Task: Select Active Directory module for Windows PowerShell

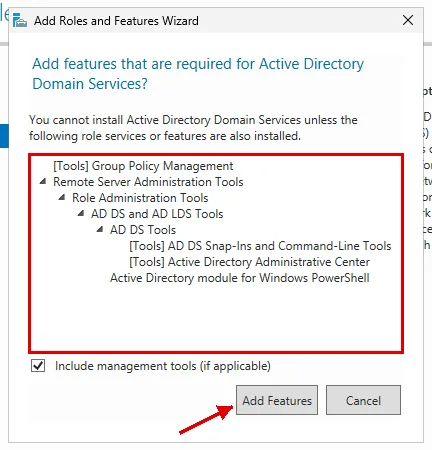Action: click(x=240, y=278)
